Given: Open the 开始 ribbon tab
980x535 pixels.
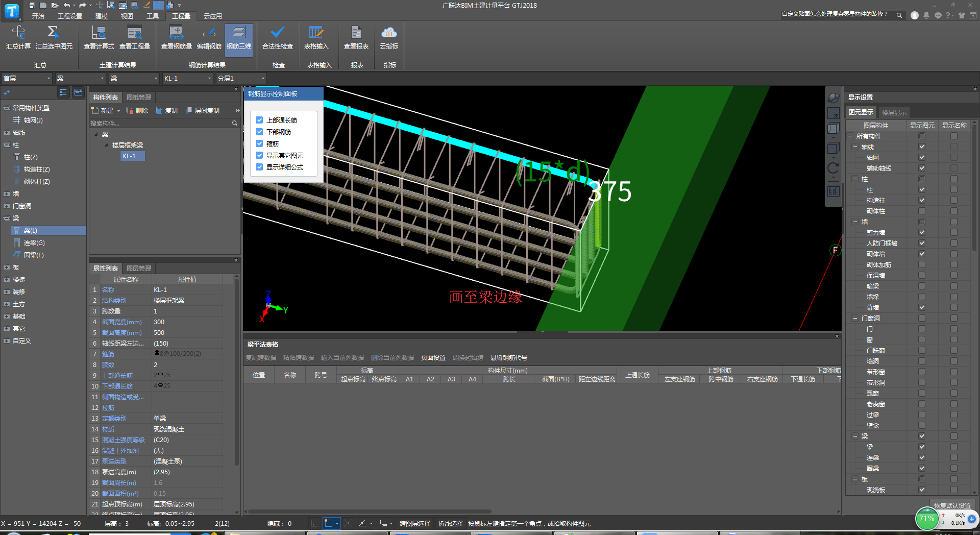Looking at the screenshot, I should (x=38, y=16).
